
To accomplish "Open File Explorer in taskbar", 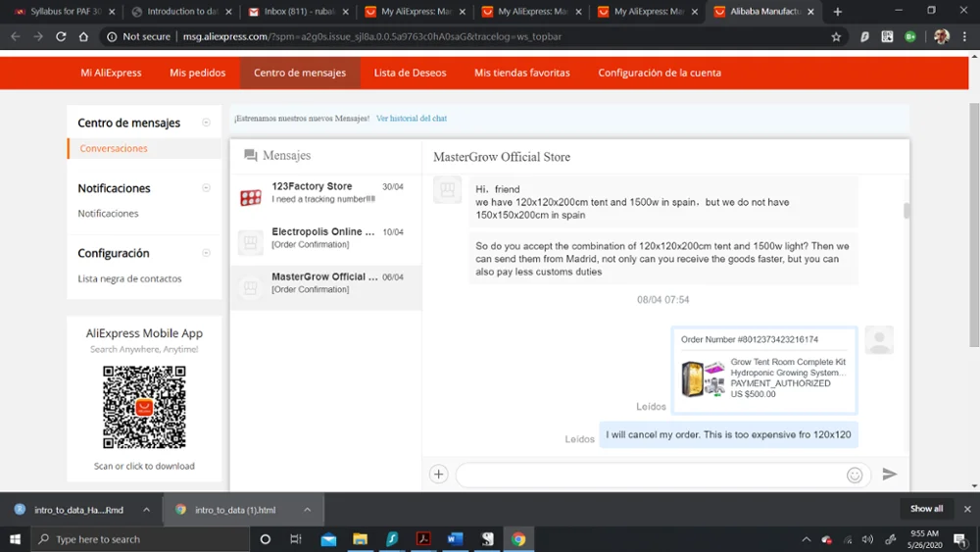I will tap(360, 539).
